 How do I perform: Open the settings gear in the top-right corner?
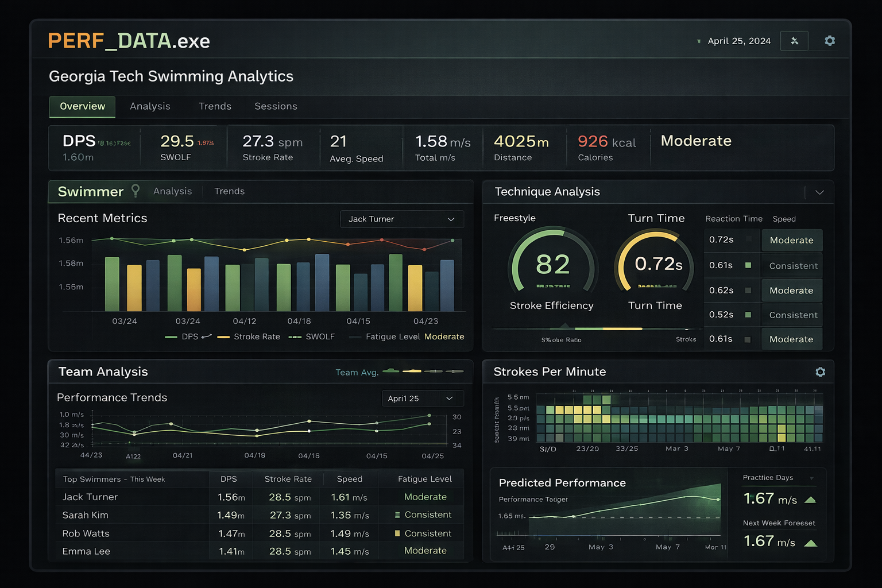pos(830,41)
